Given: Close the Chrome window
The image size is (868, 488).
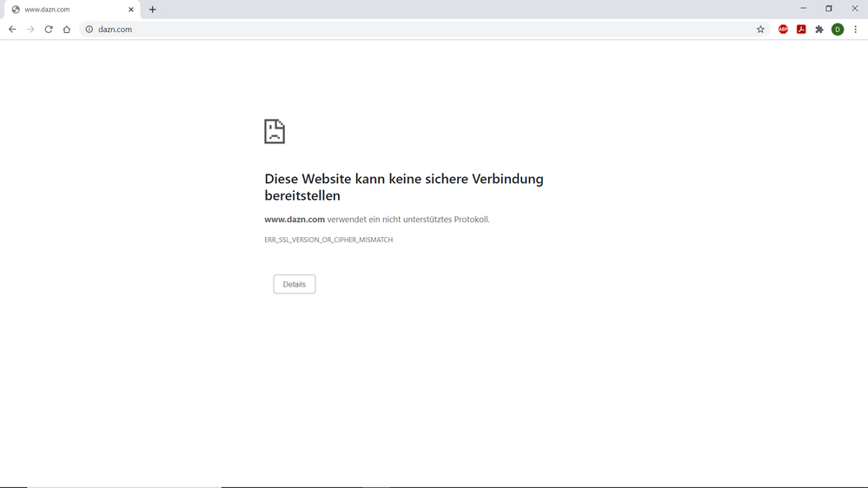Looking at the screenshot, I should coord(855,9).
